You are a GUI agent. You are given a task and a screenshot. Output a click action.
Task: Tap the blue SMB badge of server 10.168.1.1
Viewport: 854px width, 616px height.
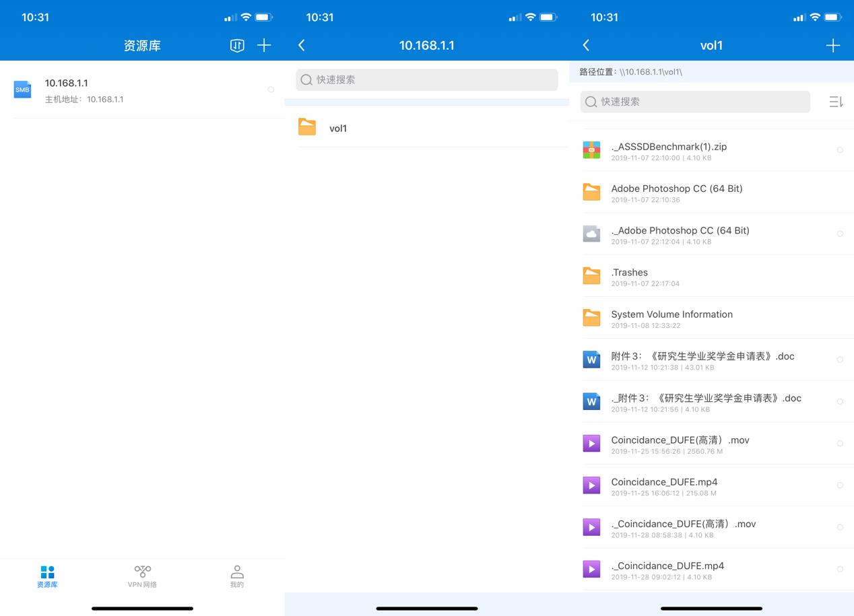click(22, 89)
